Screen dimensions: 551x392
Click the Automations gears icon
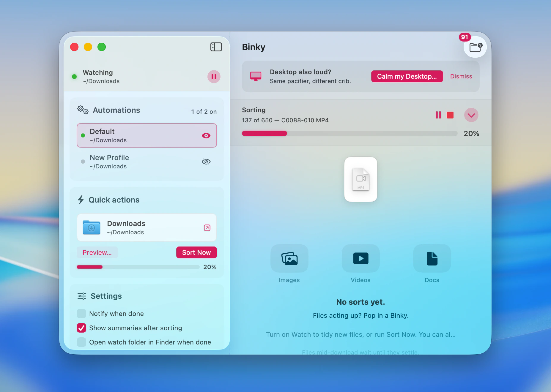(x=83, y=110)
